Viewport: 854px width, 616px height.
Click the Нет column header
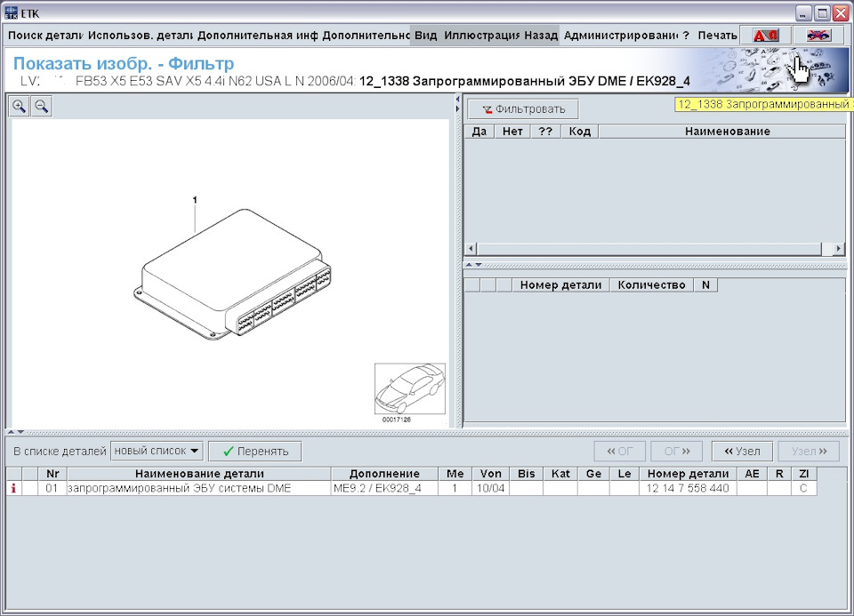512,132
